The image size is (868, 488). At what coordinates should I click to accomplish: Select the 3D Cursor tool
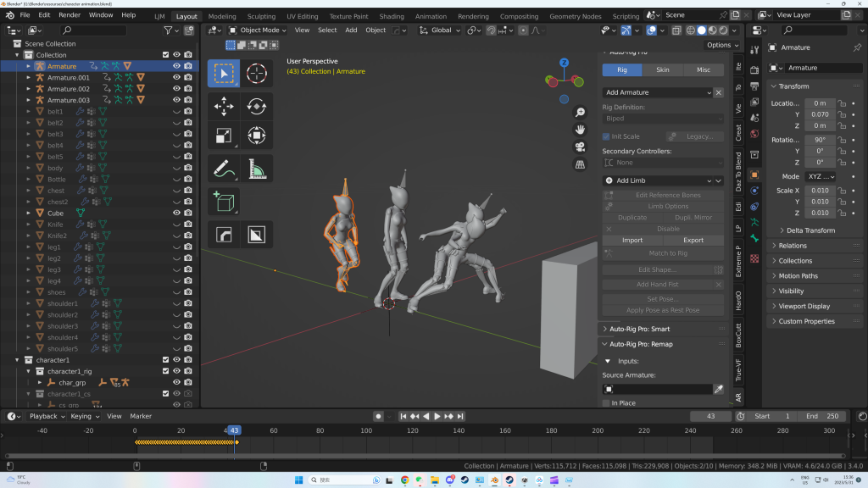tap(256, 74)
